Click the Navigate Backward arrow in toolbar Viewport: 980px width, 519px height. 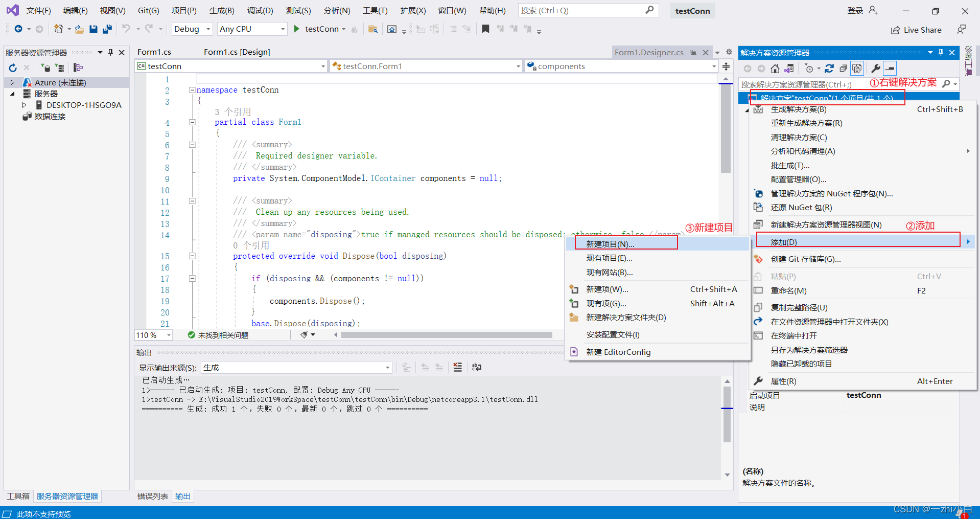pos(18,29)
